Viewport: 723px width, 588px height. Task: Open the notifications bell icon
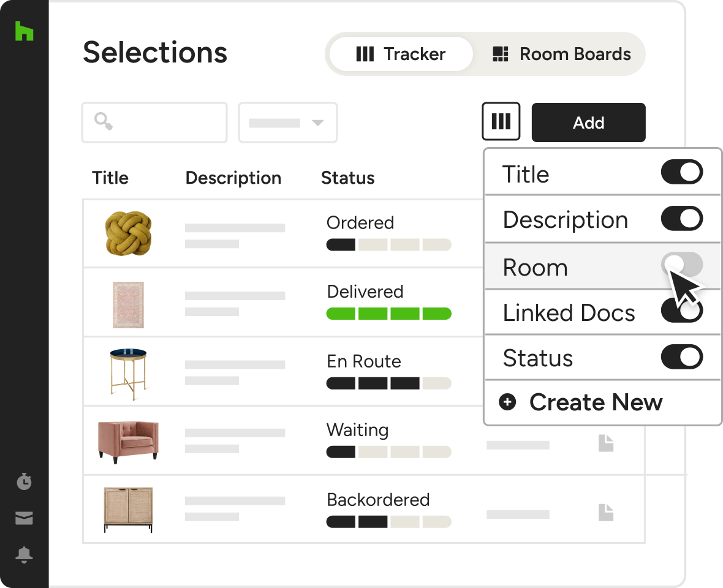24,555
